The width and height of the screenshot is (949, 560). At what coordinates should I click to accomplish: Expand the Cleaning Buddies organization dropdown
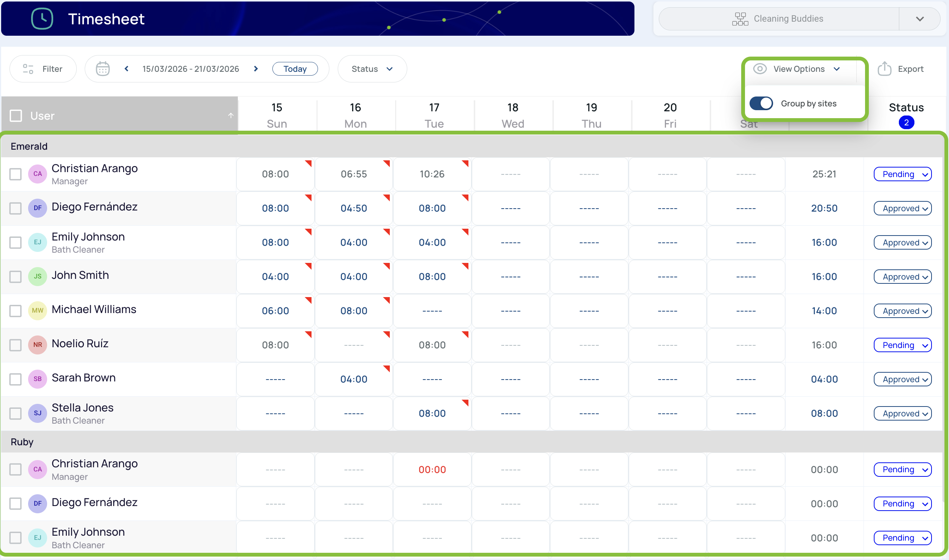tap(919, 19)
